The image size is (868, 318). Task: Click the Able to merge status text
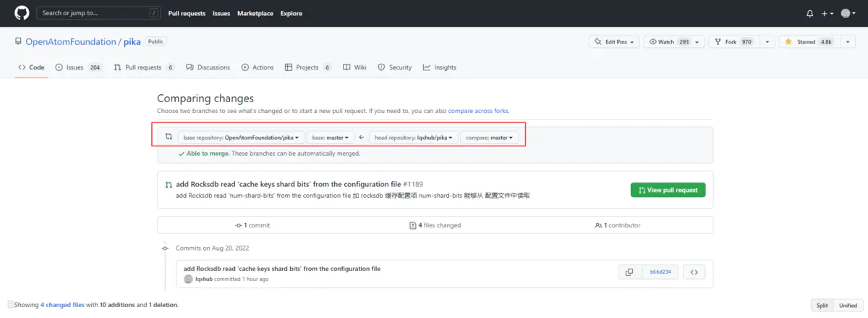208,154
